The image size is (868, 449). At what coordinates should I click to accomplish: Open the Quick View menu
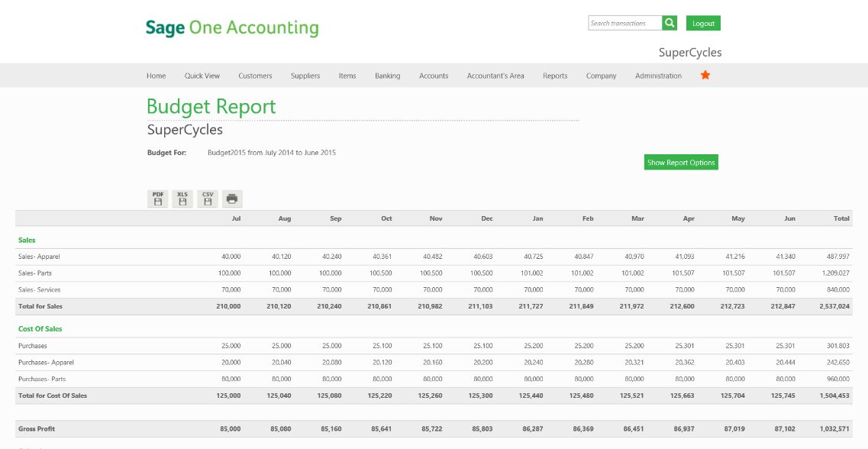(202, 76)
